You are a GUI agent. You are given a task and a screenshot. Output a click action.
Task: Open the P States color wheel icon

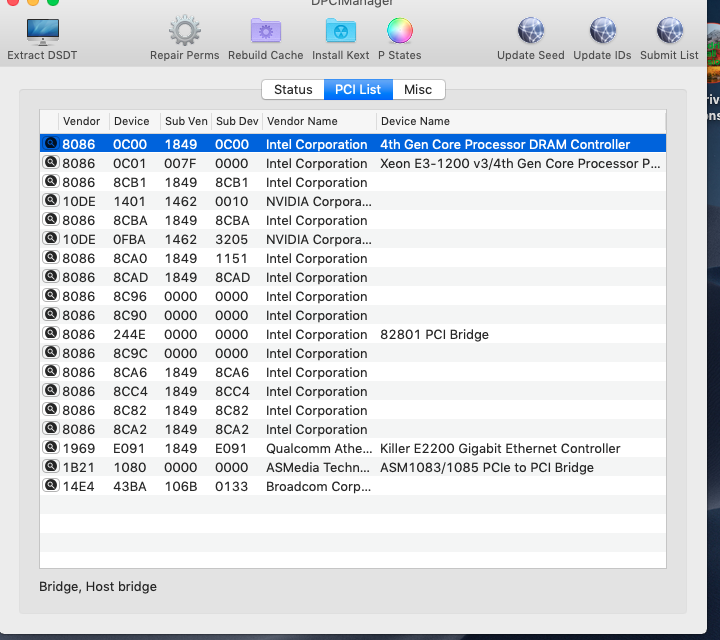[399, 32]
